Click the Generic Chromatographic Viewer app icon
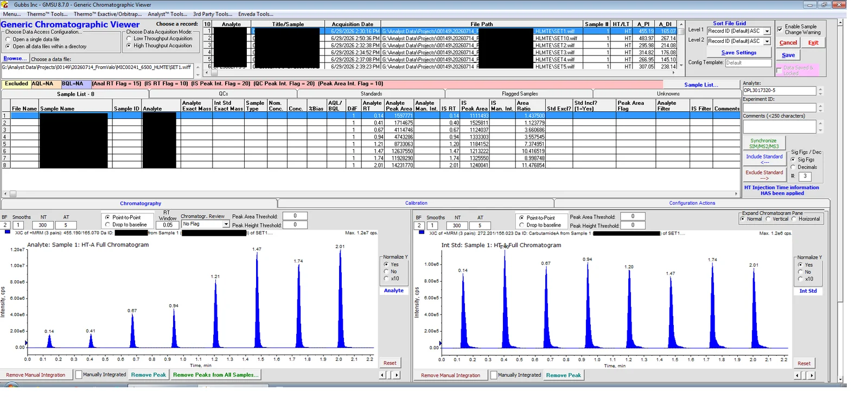This screenshot has width=868, height=397. (4, 4)
